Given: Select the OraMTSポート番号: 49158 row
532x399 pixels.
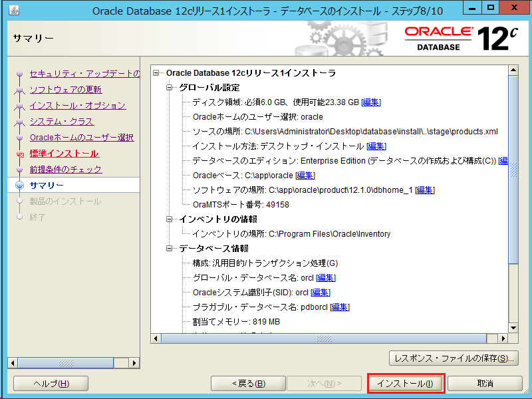Looking at the screenshot, I should 241,205.
